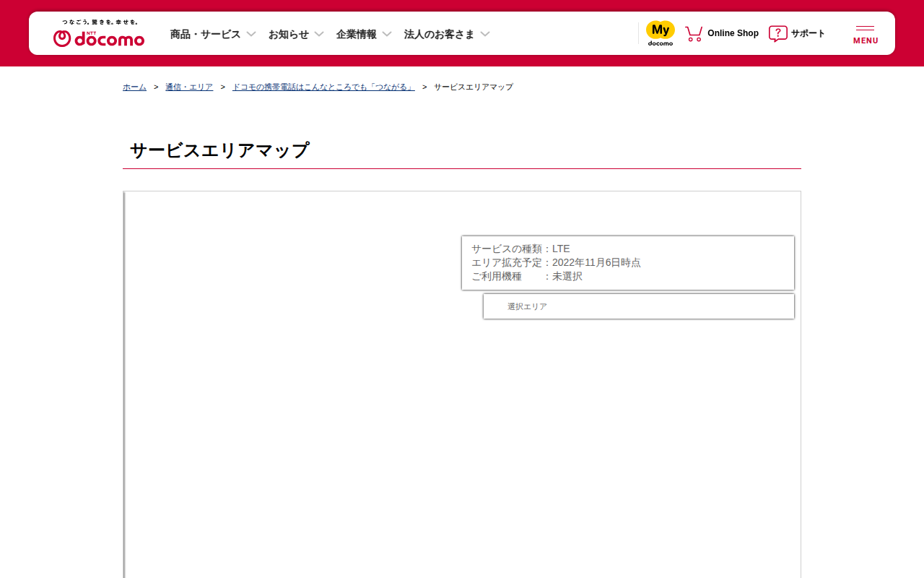Click the NTT docomo logo
Viewport: 924px width, 578px height.
tap(99, 33)
